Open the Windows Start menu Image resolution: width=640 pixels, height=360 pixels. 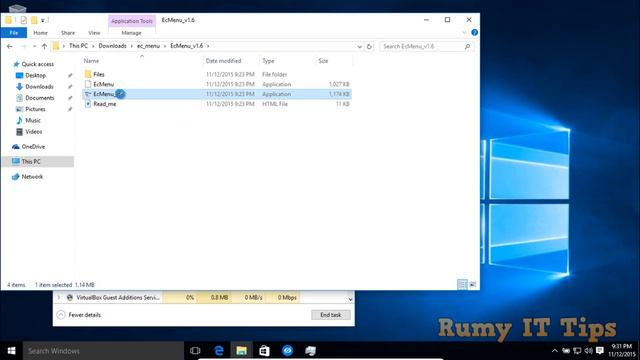(11, 351)
